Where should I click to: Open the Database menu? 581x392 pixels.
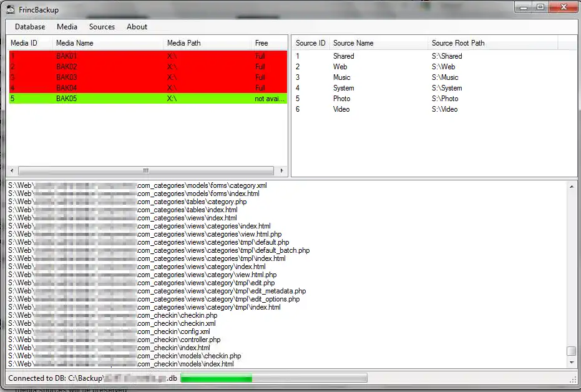click(30, 27)
